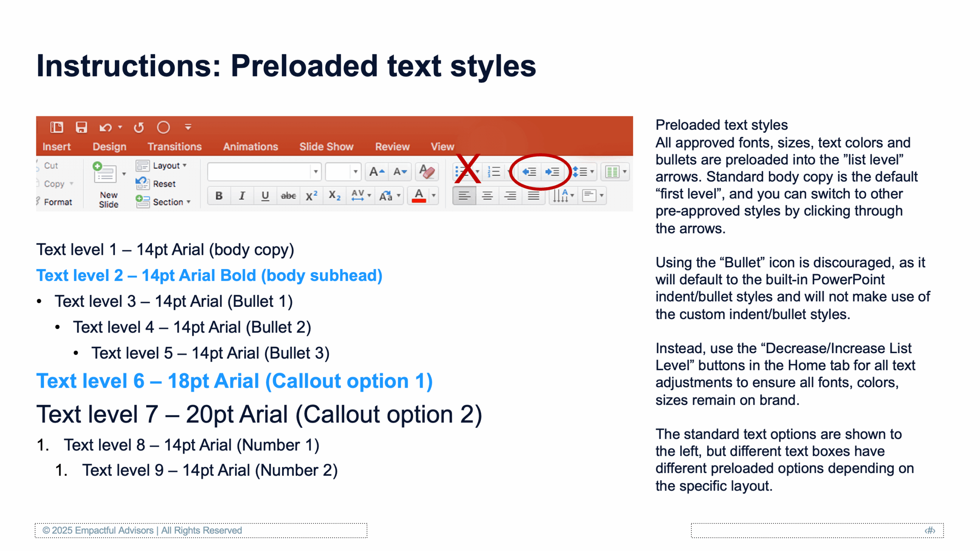
Task: Apply superscript formatting
Action: coord(311,196)
